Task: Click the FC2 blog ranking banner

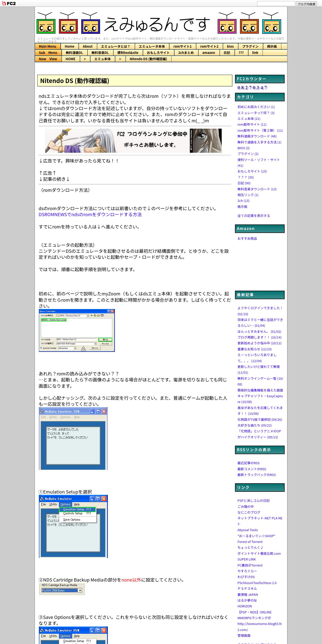Action: 133,141
